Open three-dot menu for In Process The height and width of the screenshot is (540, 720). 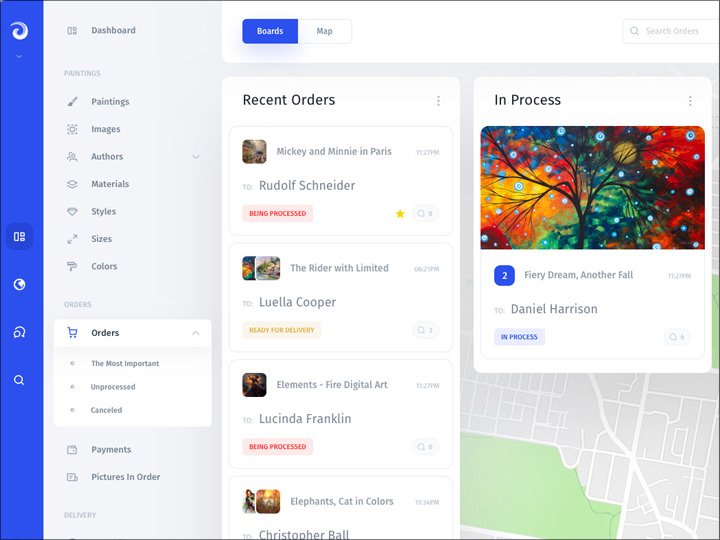coord(690,101)
